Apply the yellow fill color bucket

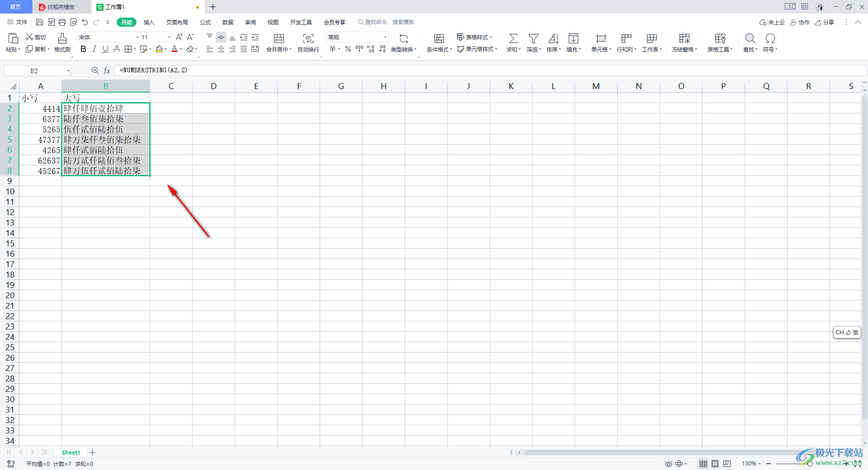click(159, 49)
